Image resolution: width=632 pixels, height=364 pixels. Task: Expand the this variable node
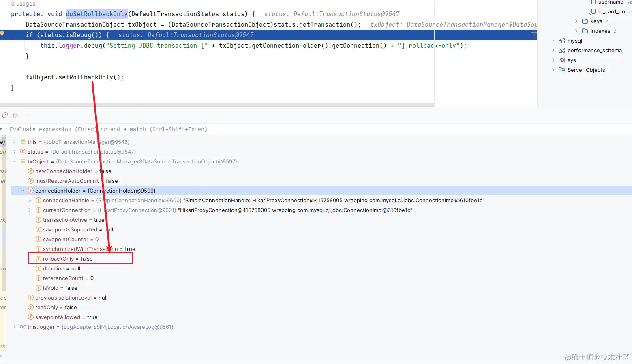[x=15, y=142]
